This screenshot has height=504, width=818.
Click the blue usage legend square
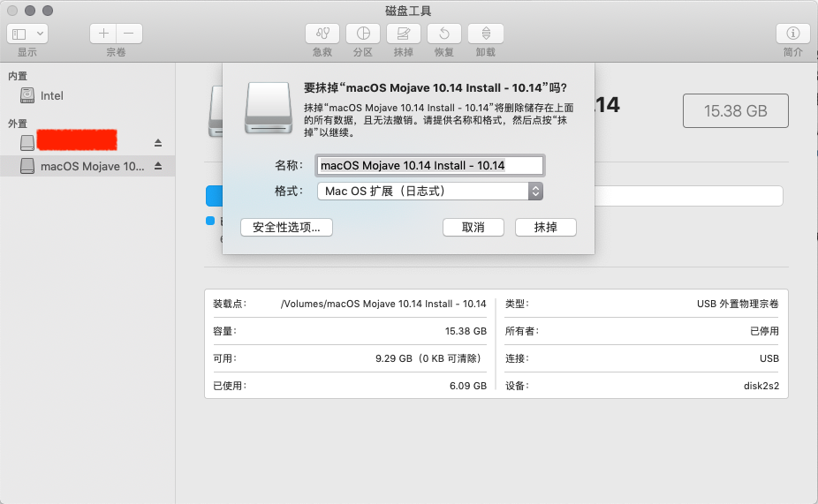[210, 221]
